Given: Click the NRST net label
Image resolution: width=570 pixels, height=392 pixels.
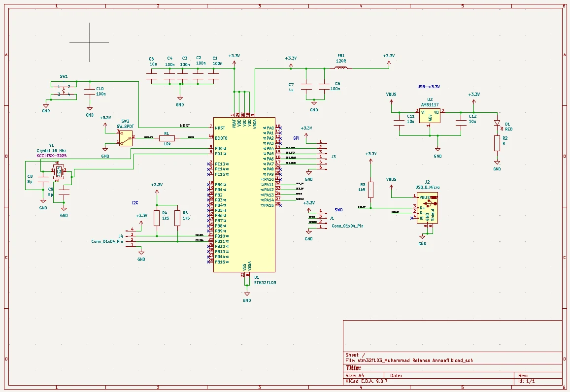Looking at the screenshot, I should (185, 126).
